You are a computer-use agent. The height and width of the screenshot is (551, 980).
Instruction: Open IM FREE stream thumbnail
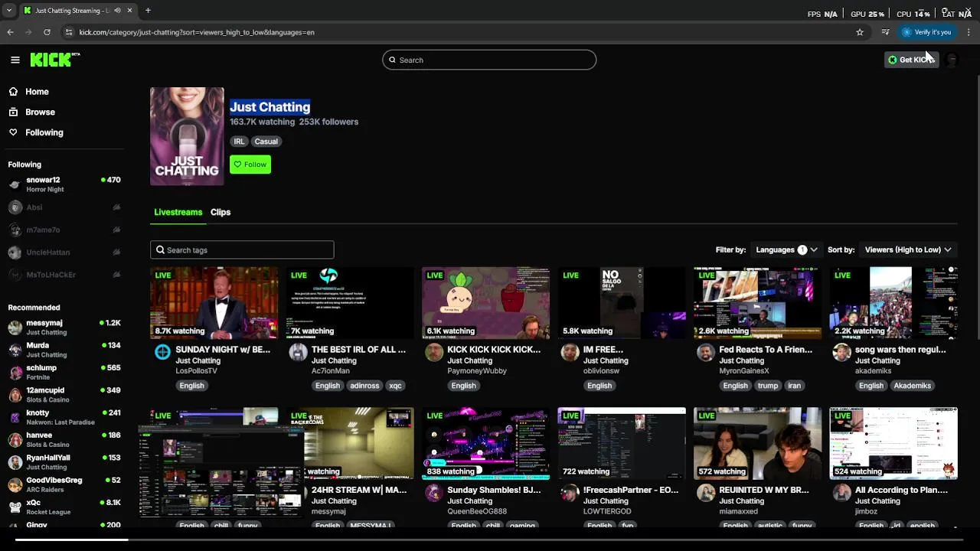coord(622,303)
